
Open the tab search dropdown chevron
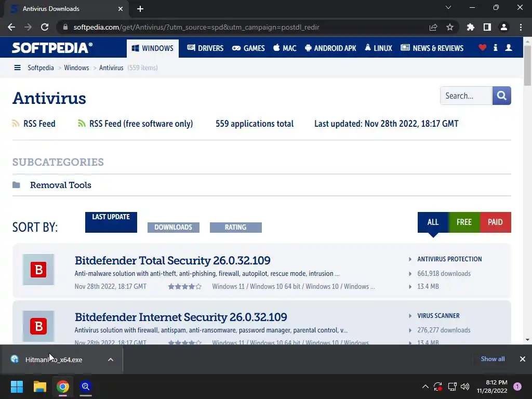point(448,7)
